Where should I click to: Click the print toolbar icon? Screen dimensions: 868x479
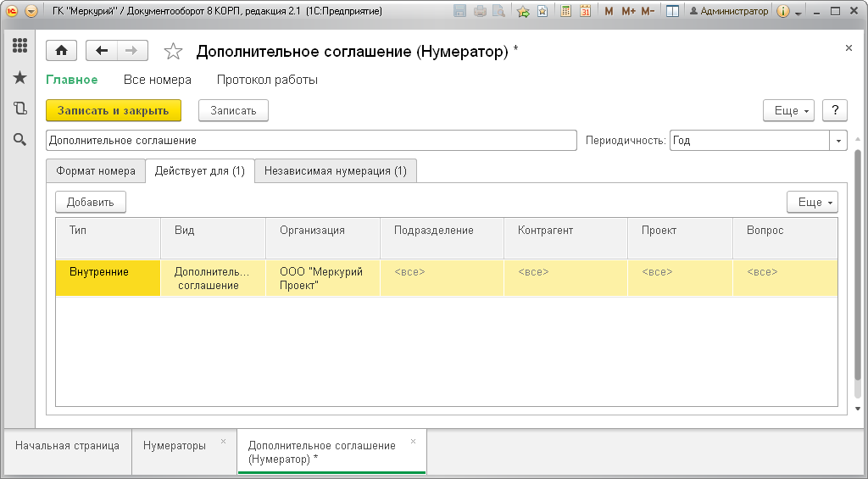pyautogui.click(x=480, y=11)
